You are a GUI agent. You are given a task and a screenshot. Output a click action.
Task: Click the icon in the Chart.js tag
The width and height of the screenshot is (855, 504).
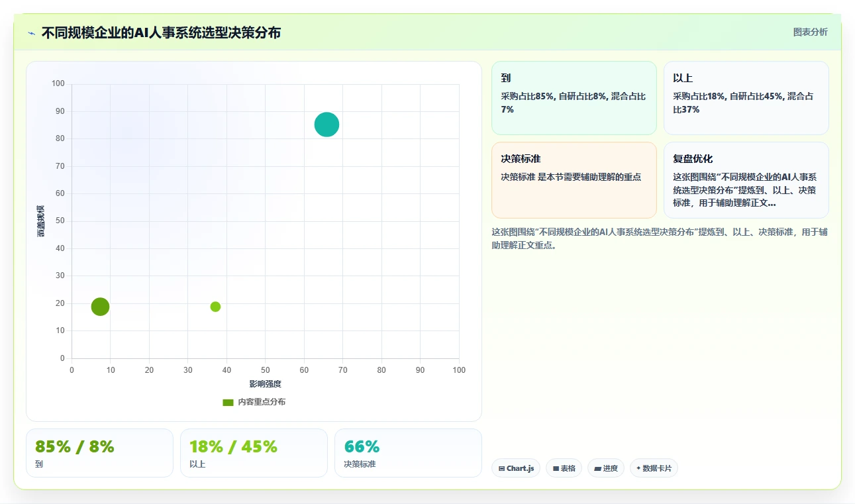point(501,469)
